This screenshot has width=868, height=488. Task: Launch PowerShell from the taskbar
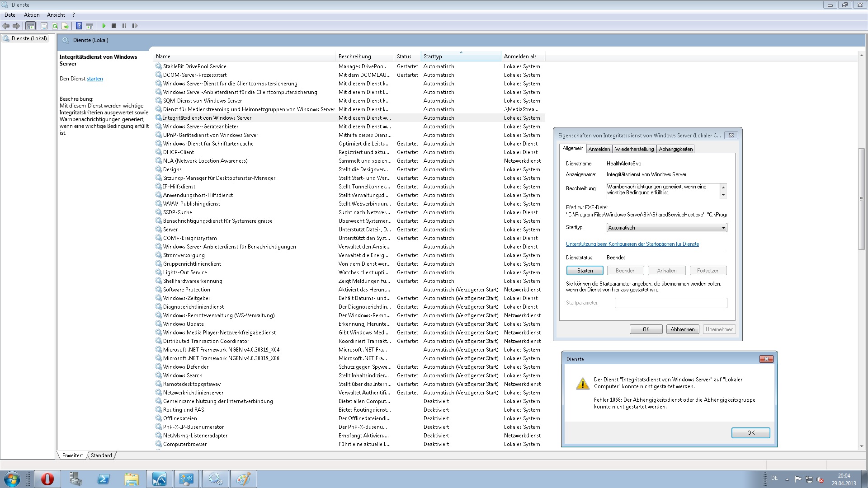[x=104, y=479]
